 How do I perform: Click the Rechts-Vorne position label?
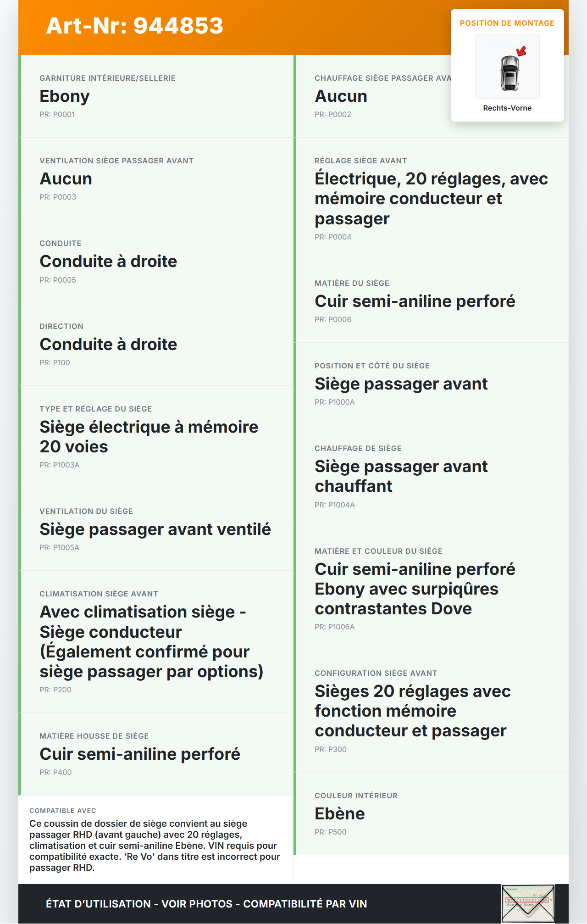[507, 108]
